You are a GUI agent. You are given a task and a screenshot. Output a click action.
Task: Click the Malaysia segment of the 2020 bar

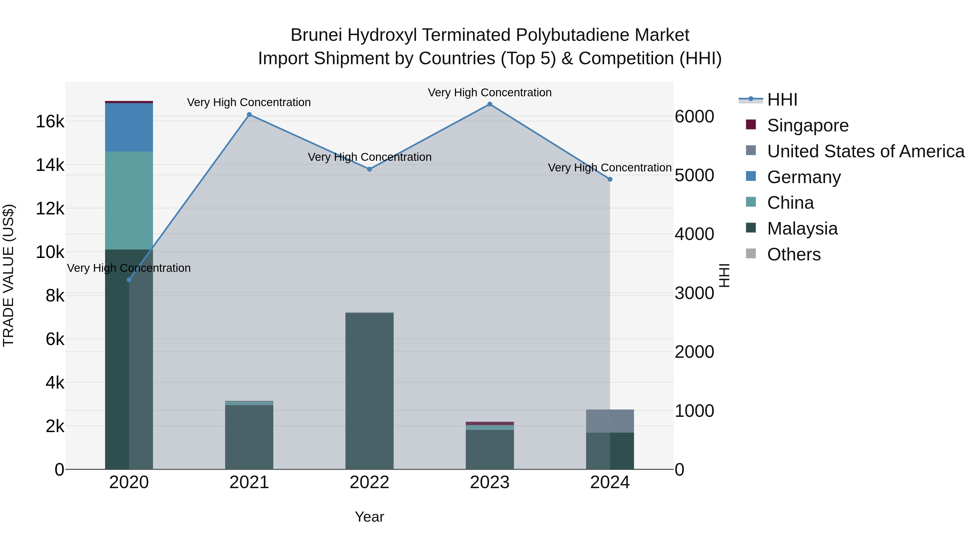129,359
